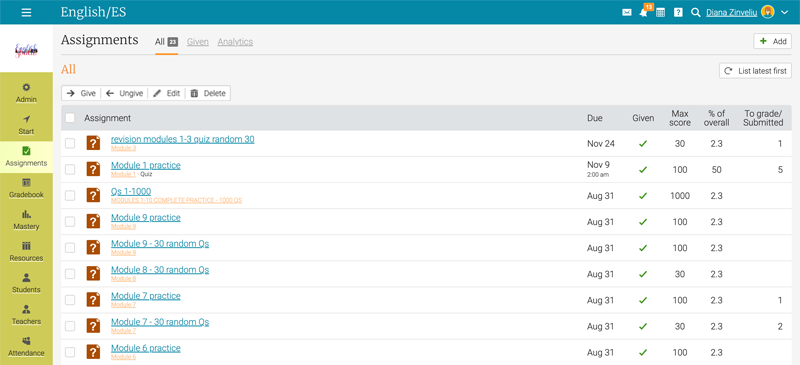Check the Module 8 - 30 random Qs row
The image size is (800, 365).
[70, 274]
